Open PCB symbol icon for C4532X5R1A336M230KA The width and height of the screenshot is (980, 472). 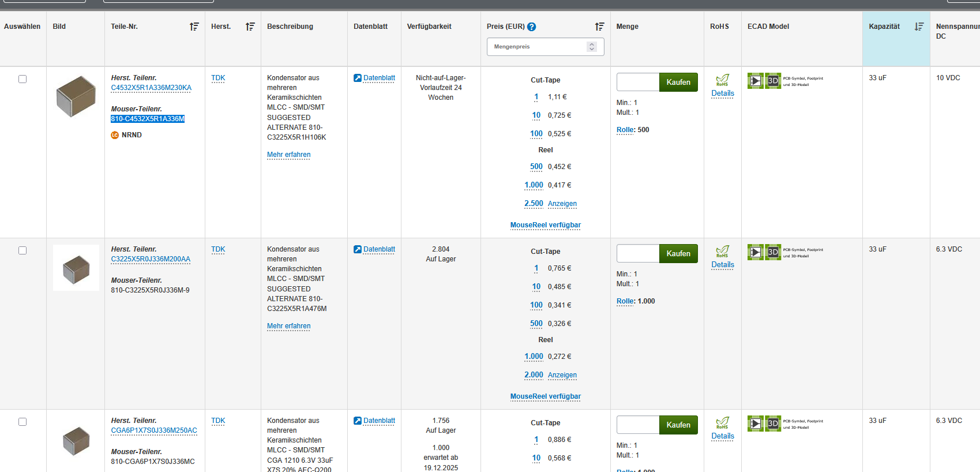756,81
